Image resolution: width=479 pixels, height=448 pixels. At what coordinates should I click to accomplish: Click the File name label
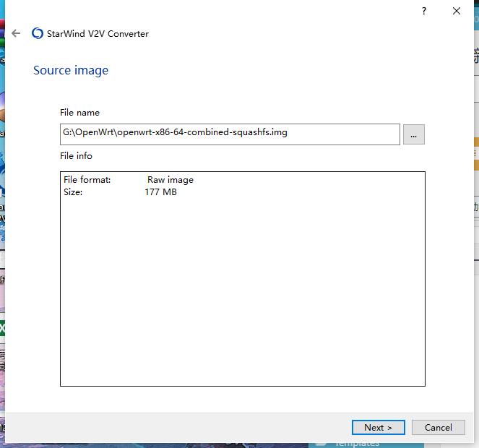coord(79,113)
